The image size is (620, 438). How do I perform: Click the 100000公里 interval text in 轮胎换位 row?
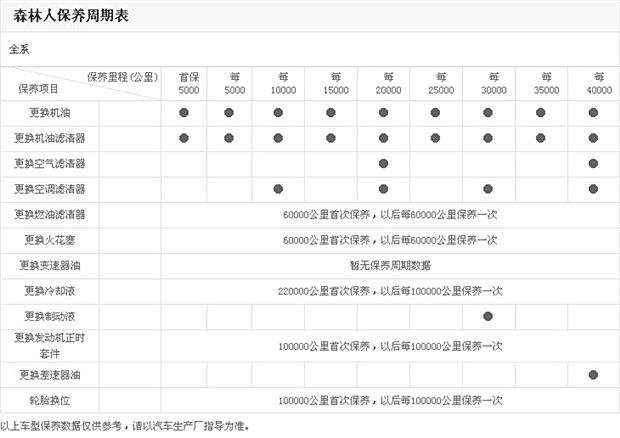pos(390,401)
